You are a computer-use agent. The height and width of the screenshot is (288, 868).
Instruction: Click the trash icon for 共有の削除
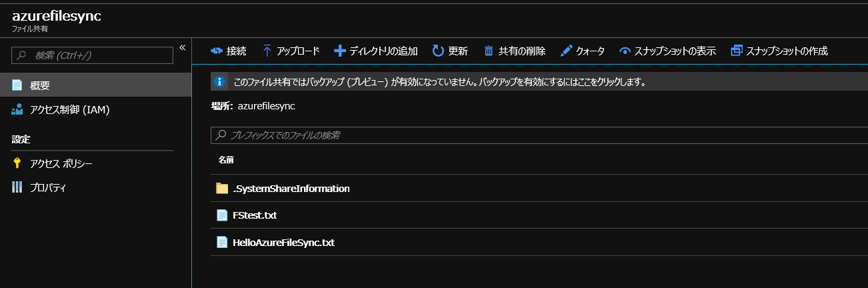(489, 51)
